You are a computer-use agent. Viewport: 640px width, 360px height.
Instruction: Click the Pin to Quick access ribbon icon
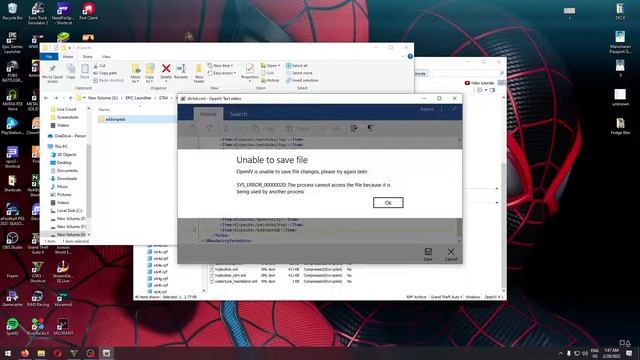point(52,73)
